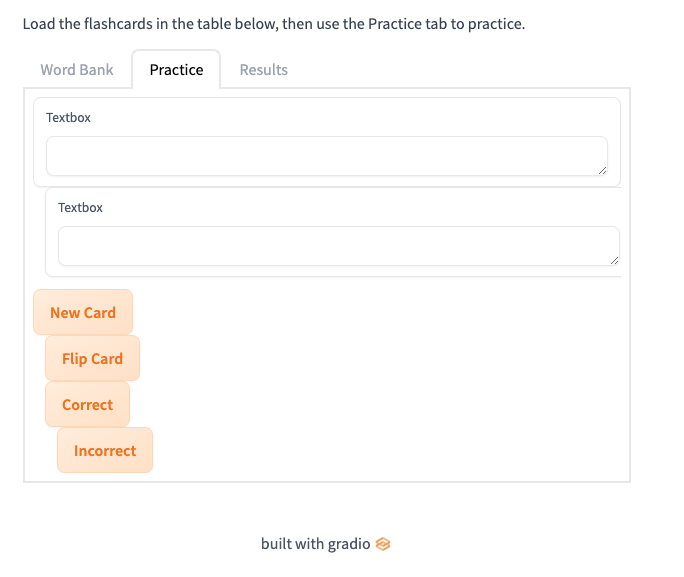Screen dimensions: 684x577
Task: Switch to the Word Bank tab
Action: coord(77,70)
